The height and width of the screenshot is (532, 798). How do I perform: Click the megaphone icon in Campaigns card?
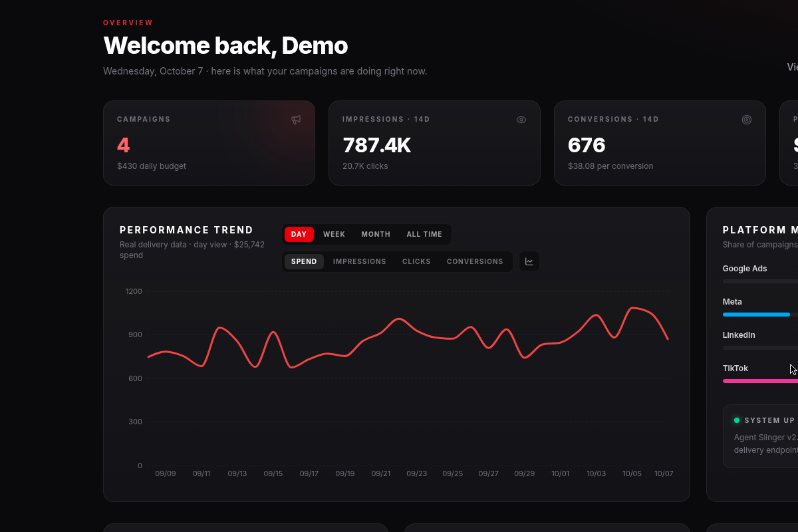pos(296,120)
